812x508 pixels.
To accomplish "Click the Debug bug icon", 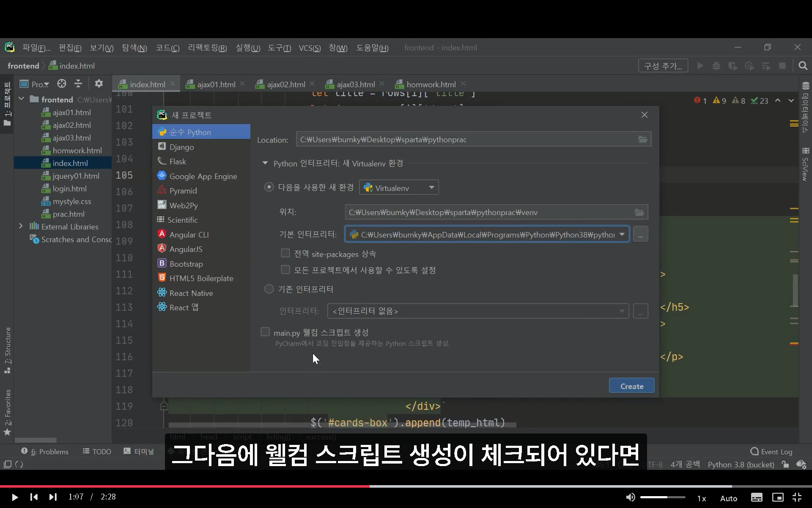I will tap(716, 66).
